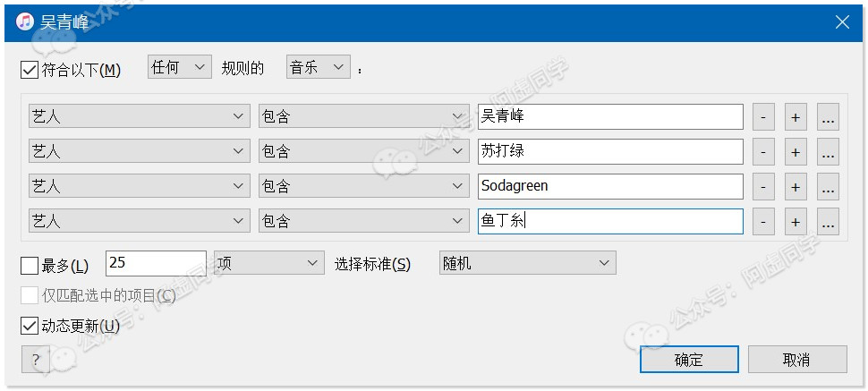Open 艺人 field dropdown in 吴青峰 row
Viewport: 868px width, 391px height.
point(139,116)
